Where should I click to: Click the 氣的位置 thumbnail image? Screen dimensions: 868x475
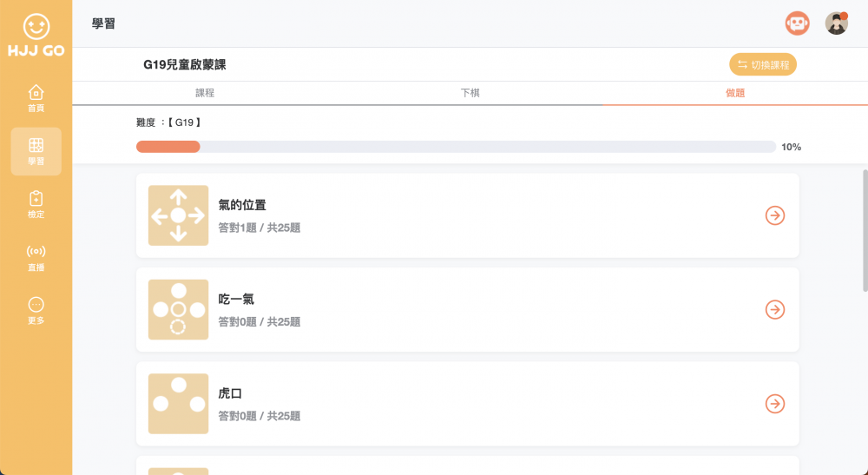coord(178,215)
